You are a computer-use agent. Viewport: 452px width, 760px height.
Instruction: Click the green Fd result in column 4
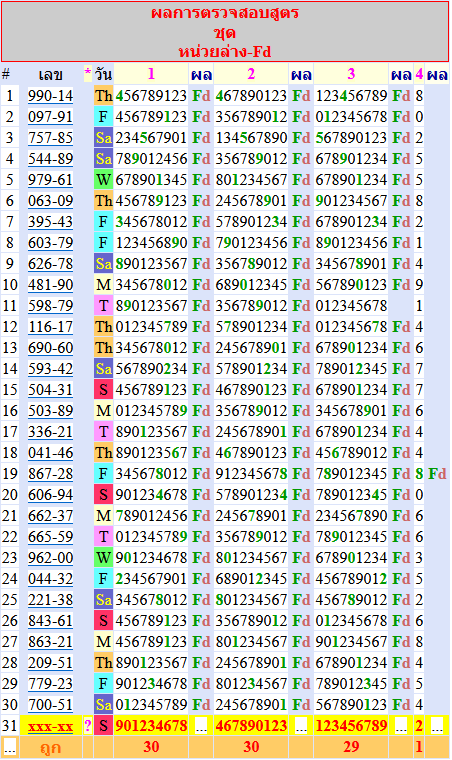(x=437, y=474)
